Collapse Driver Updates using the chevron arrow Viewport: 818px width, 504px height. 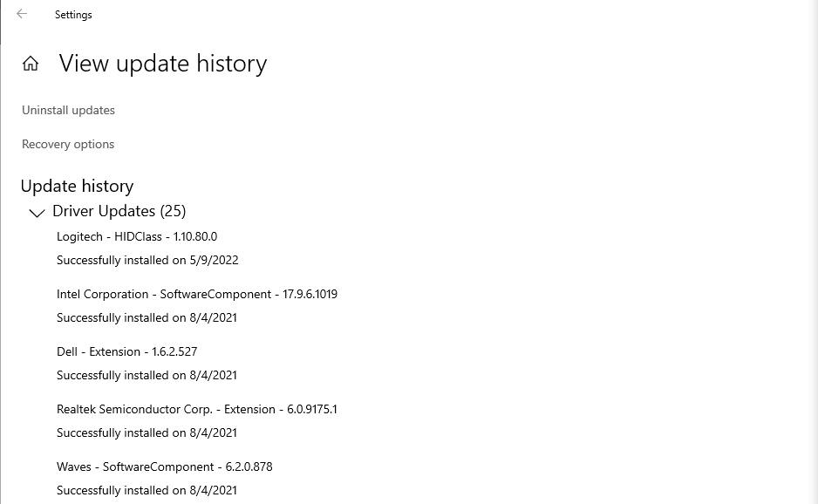37,212
